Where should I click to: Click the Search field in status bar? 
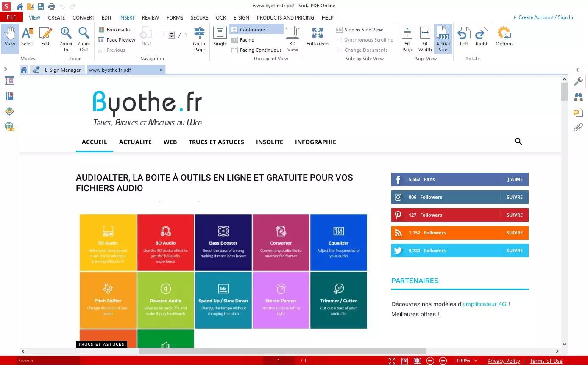click(x=47, y=361)
